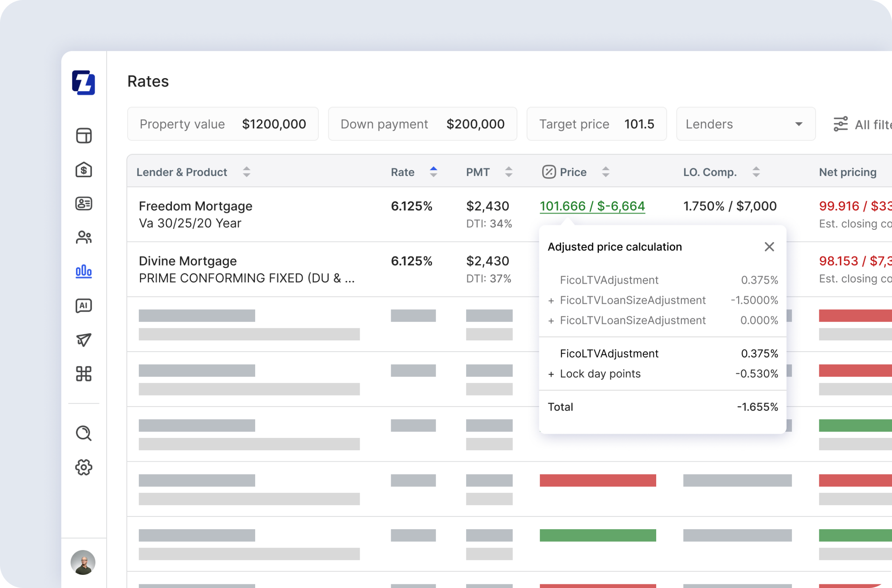Open the people/users sidebar icon
This screenshot has height=588, width=892.
(x=83, y=237)
